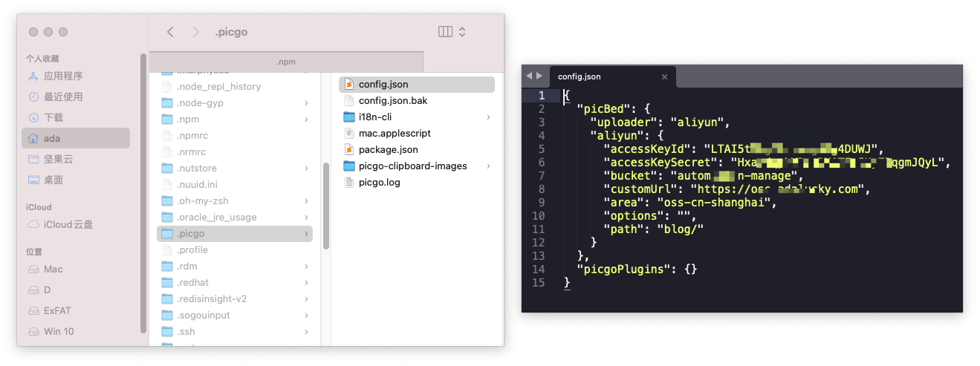Open Applications (应用程序) in sidebar
Screen dimensions: 980x366
tap(63, 76)
